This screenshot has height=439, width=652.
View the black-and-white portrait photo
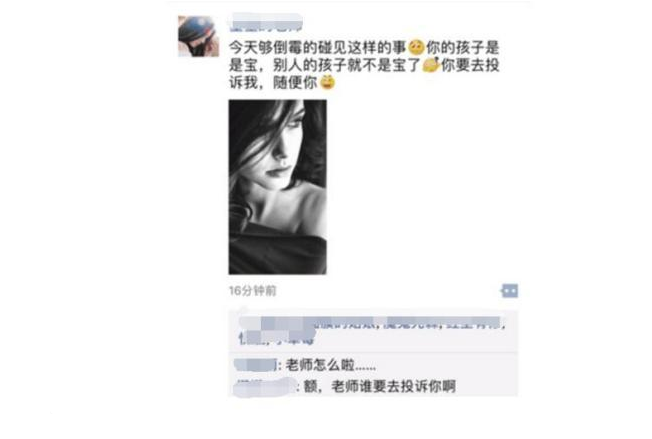tap(277, 187)
